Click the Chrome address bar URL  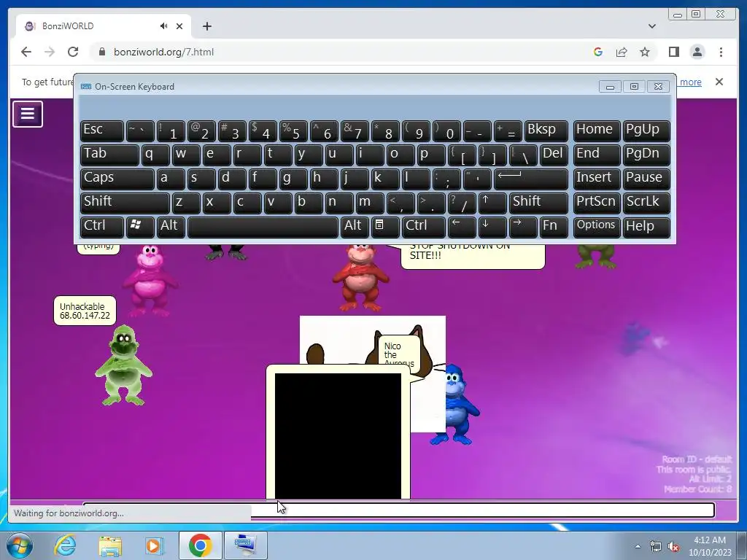coord(163,52)
